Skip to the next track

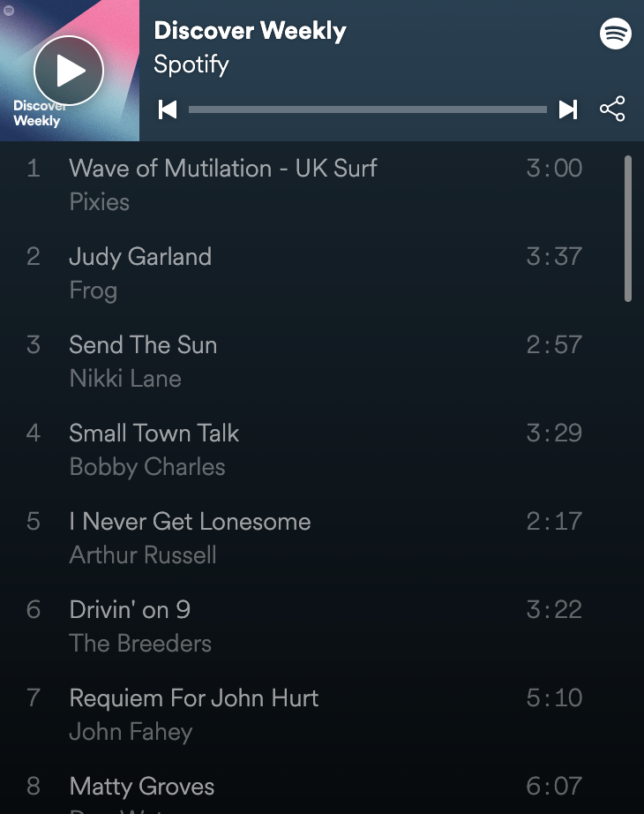tap(568, 109)
